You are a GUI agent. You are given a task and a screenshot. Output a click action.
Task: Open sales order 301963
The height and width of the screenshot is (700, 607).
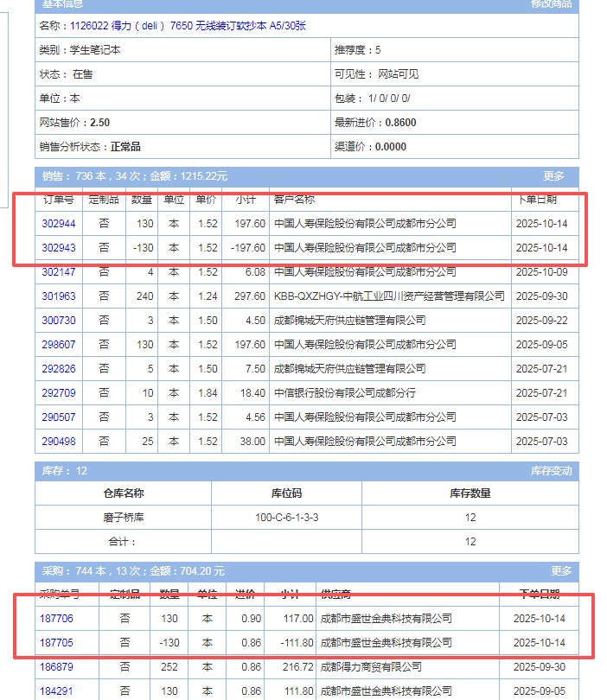coord(59,296)
